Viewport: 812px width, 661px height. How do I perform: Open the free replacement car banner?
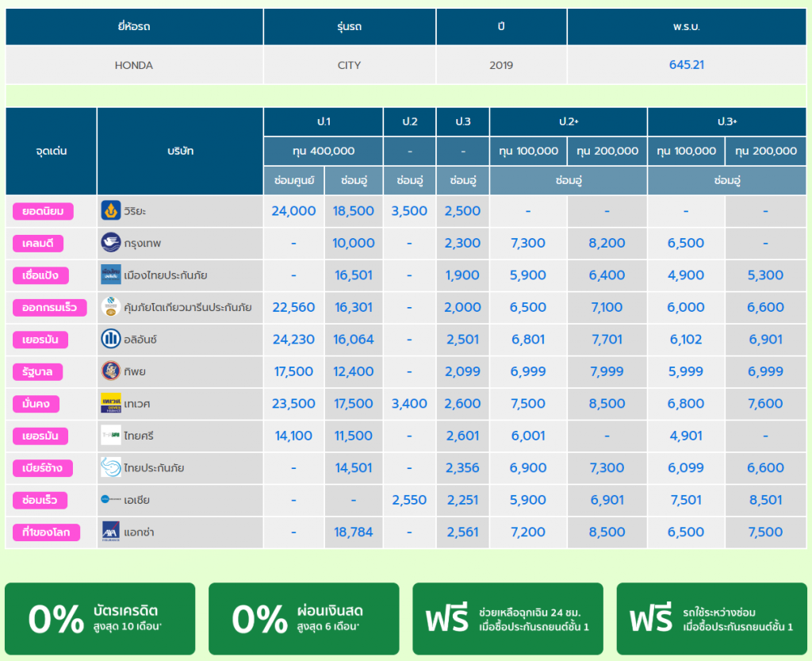(x=712, y=618)
